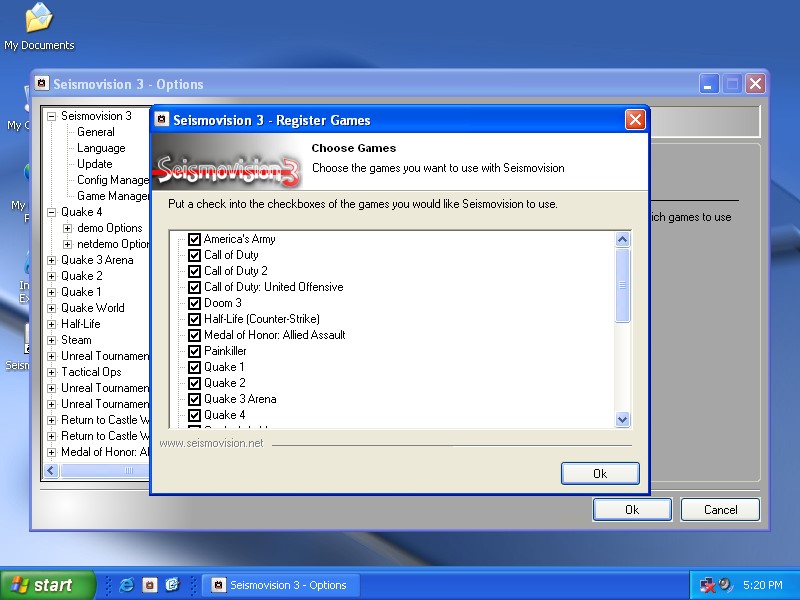
Task: Click the Seismovision logo banner
Action: (229, 167)
